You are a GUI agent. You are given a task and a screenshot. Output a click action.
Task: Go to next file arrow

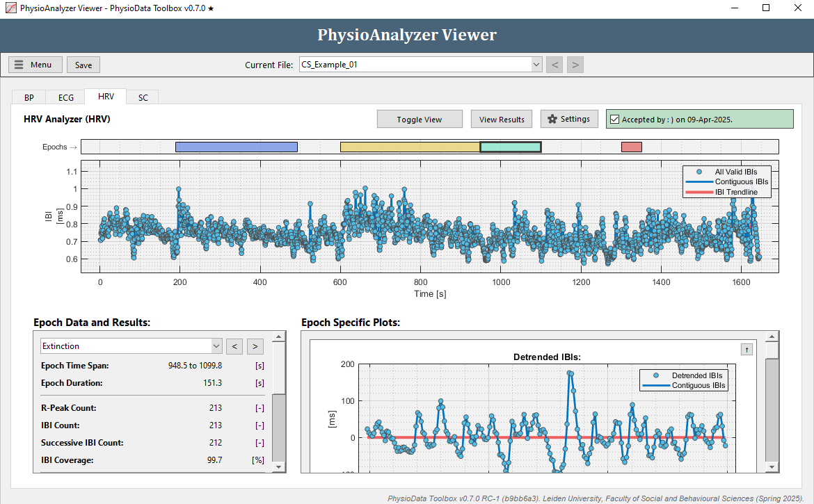575,65
